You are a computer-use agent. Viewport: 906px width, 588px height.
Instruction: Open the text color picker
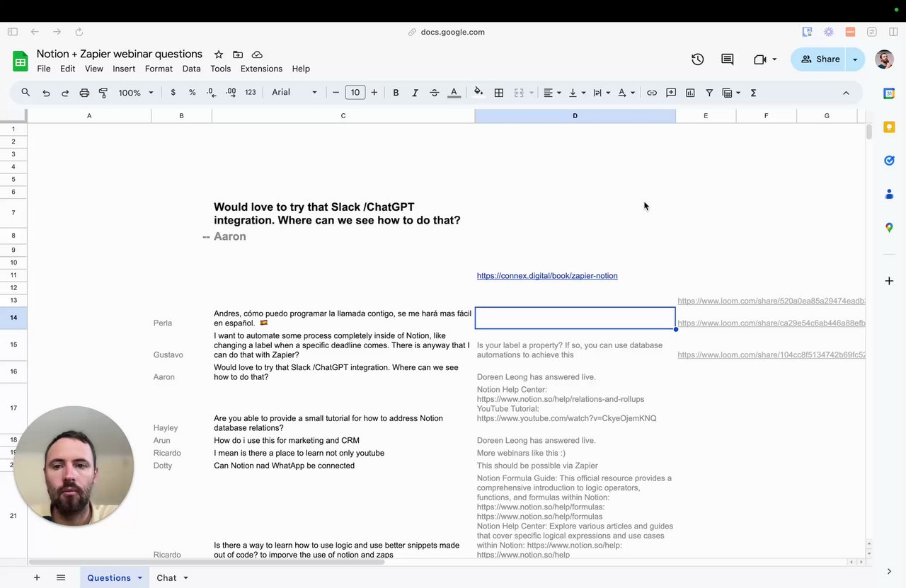(454, 93)
